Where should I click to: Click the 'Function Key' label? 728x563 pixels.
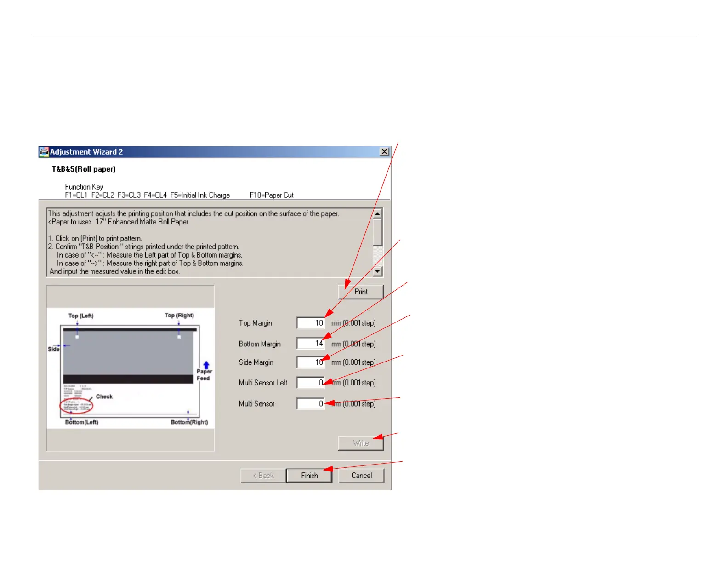[x=84, y=187]
